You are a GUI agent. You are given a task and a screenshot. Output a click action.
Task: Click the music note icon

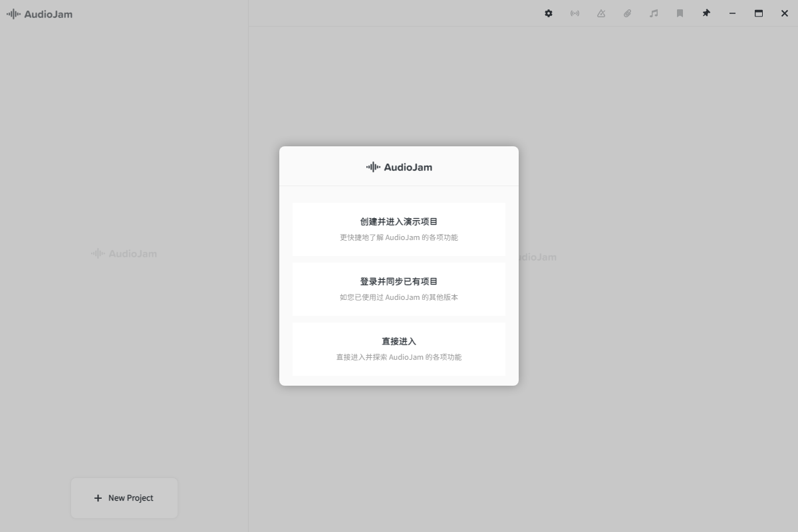click(654, 13)
